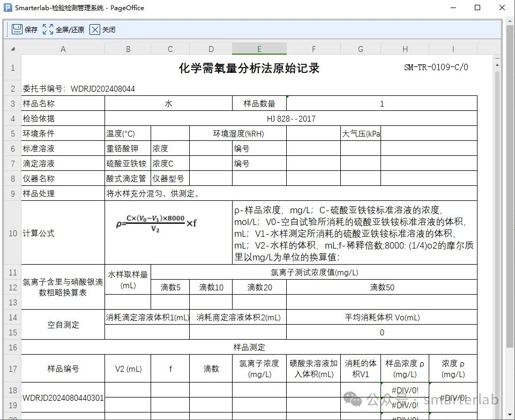Click empty cell under 消耗商定溶液体积2(mL)
The height and width of the screenshot is (420, 515).
238,332
